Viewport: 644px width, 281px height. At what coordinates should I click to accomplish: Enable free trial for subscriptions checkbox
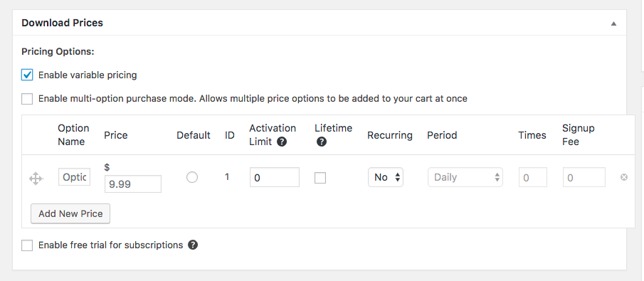(x=27, y=245)
